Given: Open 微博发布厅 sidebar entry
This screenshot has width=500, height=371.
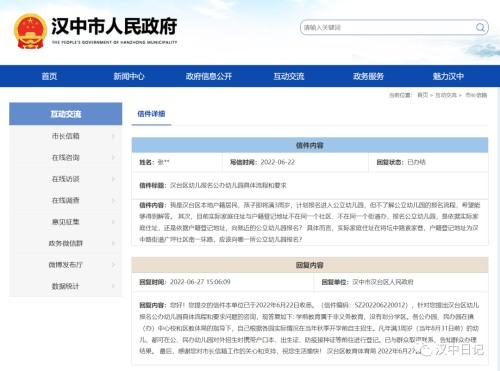Looking at the screenshot, I should 66,265.
